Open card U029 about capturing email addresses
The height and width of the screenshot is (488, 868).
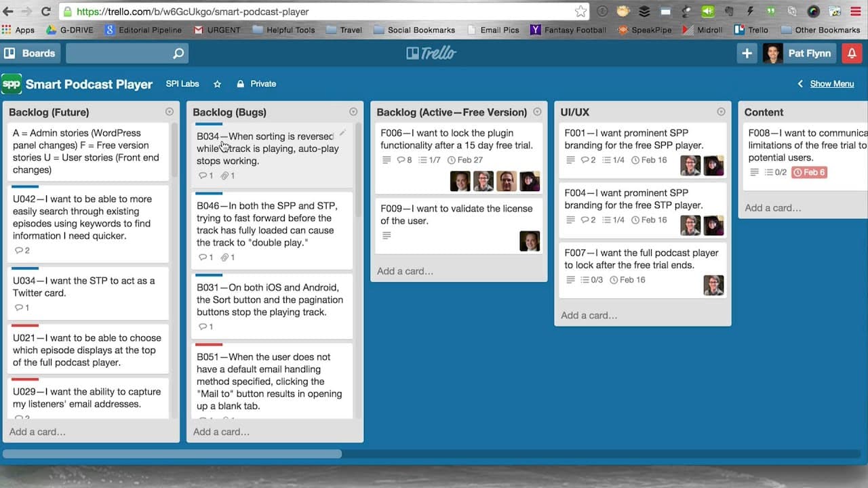pos(88,400)
